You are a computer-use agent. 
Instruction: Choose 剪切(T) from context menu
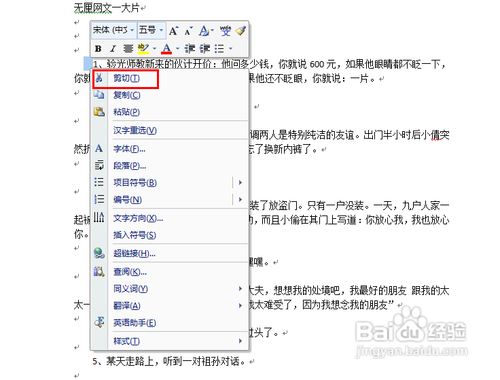[x=170, y=79]
